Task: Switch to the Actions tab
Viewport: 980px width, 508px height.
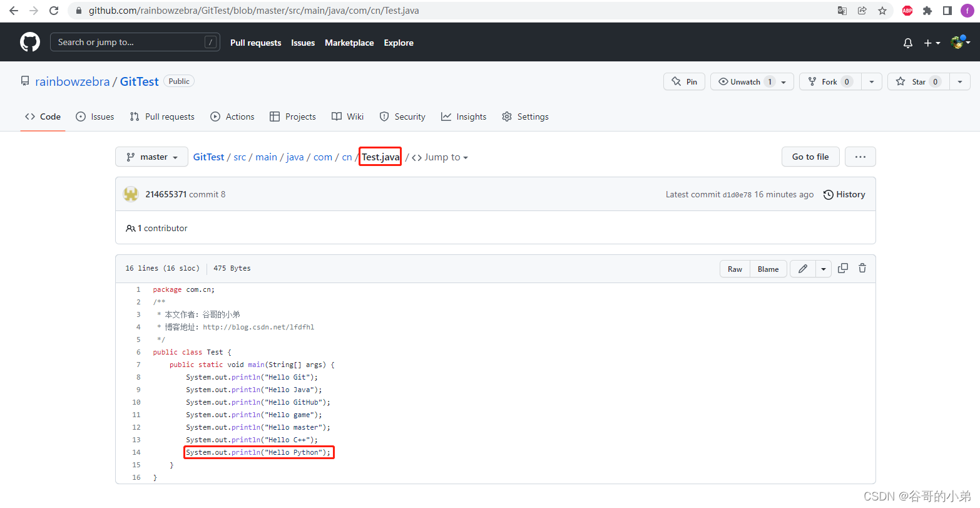Action: tap(232, 117)
